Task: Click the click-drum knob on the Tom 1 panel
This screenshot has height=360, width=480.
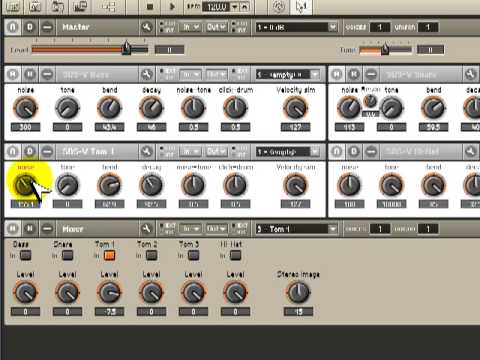Action: 235,185
